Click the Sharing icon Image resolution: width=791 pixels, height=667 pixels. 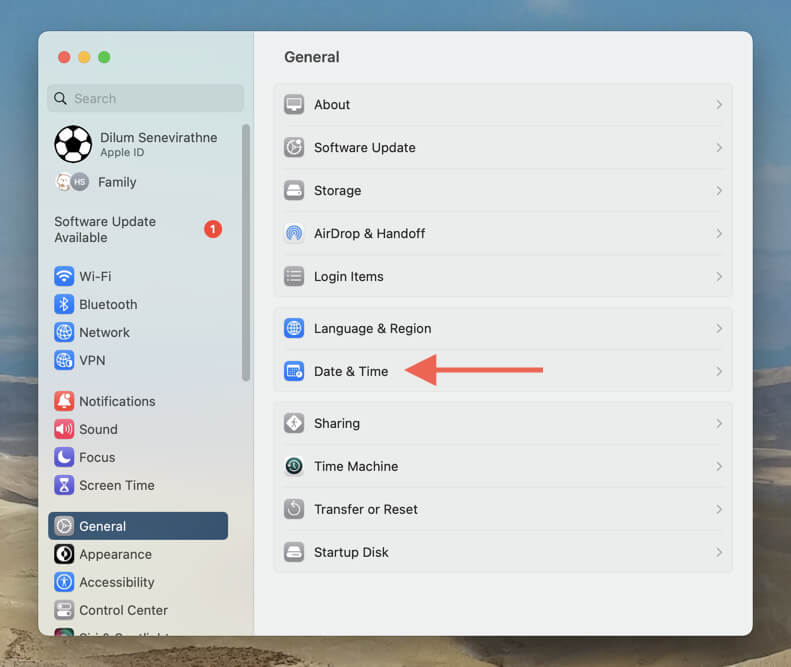point(294,423)
